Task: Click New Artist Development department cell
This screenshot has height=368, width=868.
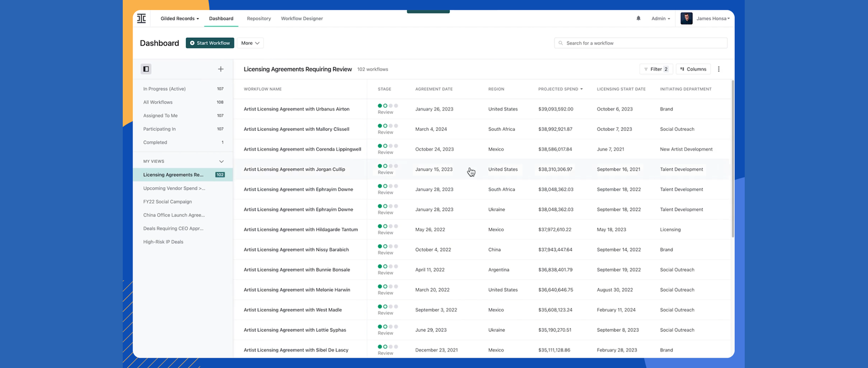Action: (686, 149)
